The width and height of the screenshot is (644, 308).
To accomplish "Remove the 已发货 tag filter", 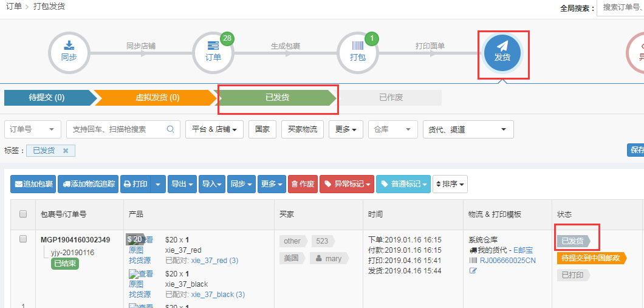I will [66, 151].
